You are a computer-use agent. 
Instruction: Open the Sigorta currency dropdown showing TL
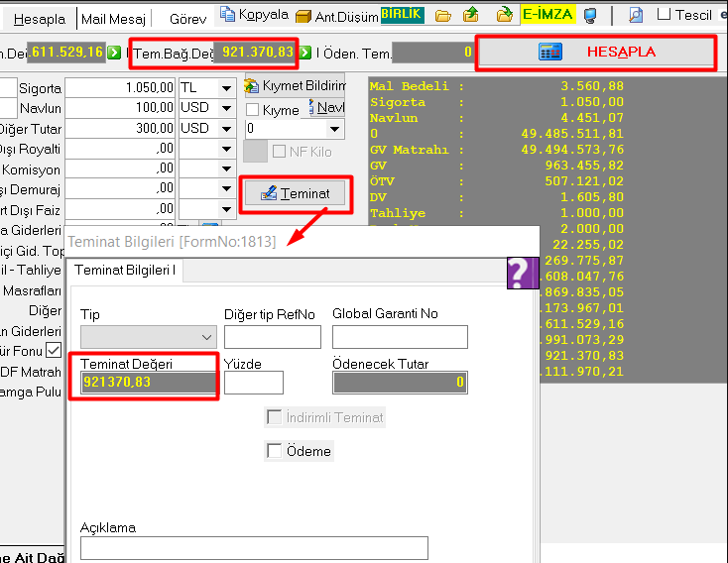click(226, 88)
